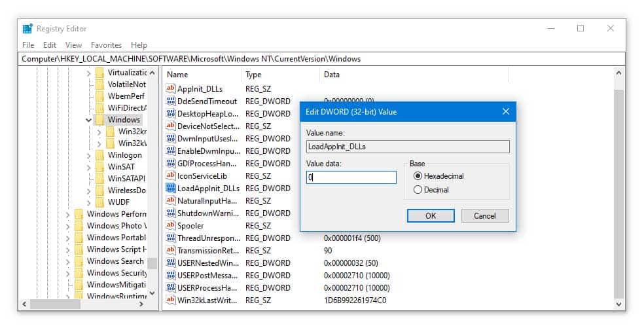Click the Value name field

pos(408,147)
